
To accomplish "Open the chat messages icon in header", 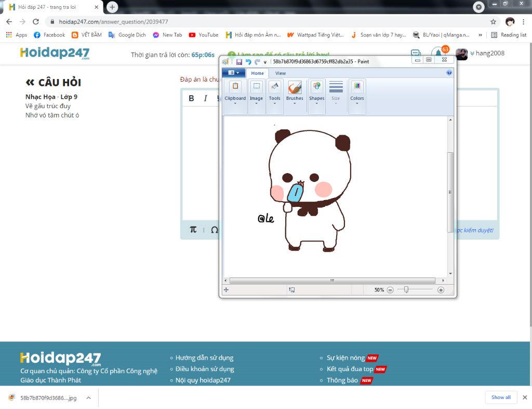I will tap(416, 53).
